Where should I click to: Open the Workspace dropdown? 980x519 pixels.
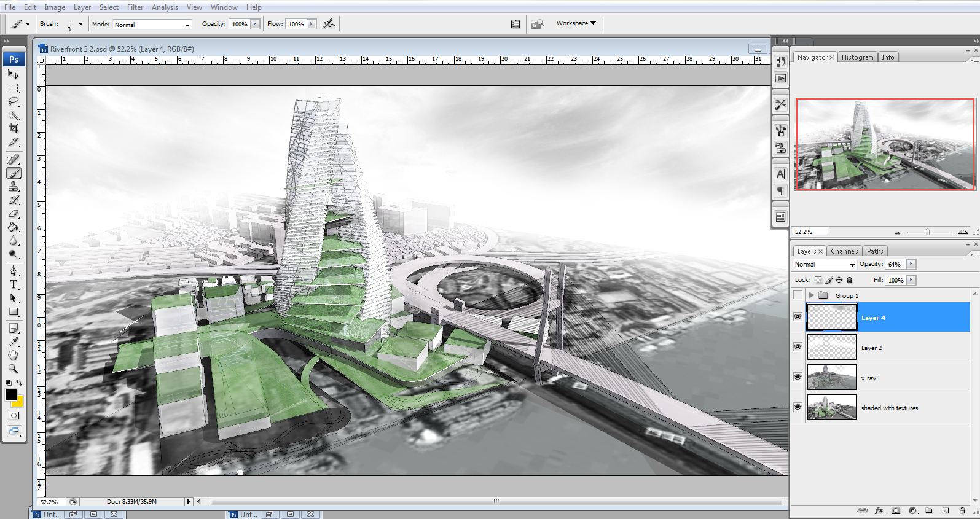click(x=576, y=23)
